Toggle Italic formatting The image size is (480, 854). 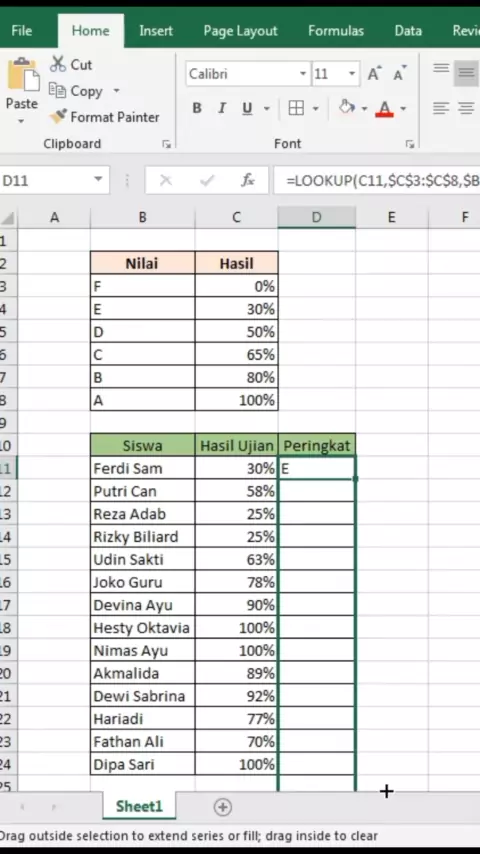222,108
